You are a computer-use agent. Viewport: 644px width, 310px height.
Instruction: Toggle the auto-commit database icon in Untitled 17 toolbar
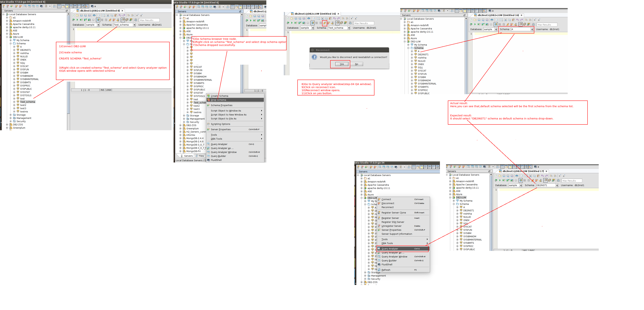coord(521,180)
